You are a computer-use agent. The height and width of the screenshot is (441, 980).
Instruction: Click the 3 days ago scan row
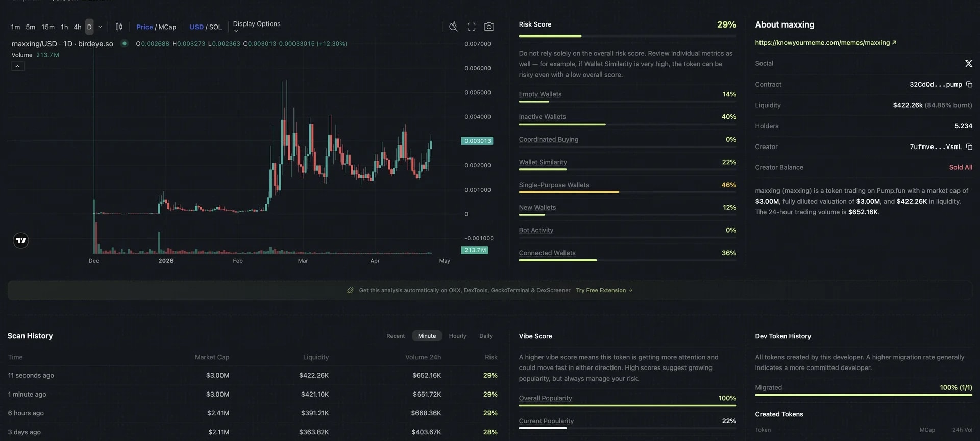pos(253,432)
